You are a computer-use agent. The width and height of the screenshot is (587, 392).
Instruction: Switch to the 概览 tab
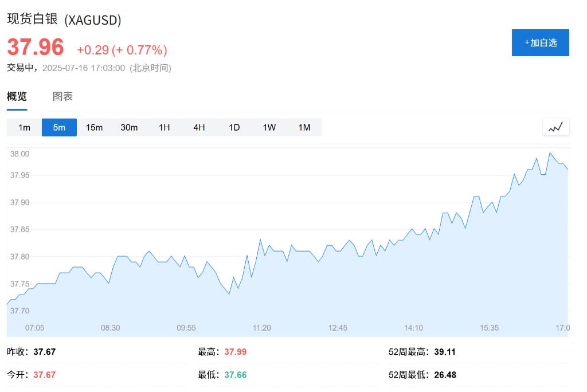coord(17,96)
